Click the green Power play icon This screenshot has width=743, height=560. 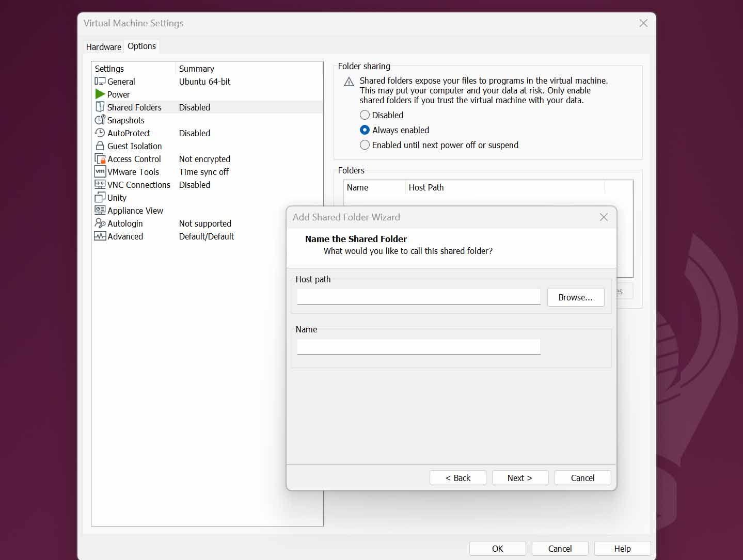[x=100, y=94]
